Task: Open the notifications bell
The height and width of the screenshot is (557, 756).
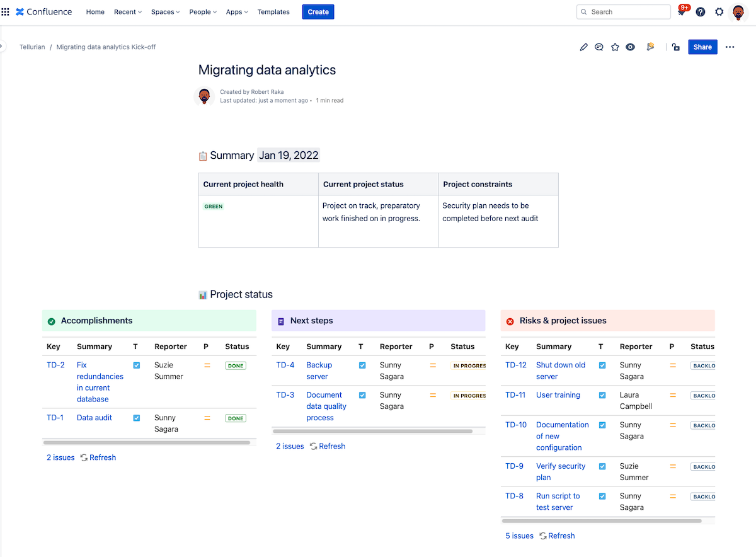Action: (682, 11)
